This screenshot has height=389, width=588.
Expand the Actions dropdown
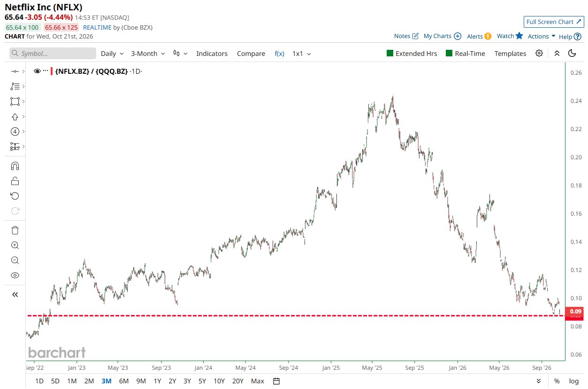tap(542, 36)
